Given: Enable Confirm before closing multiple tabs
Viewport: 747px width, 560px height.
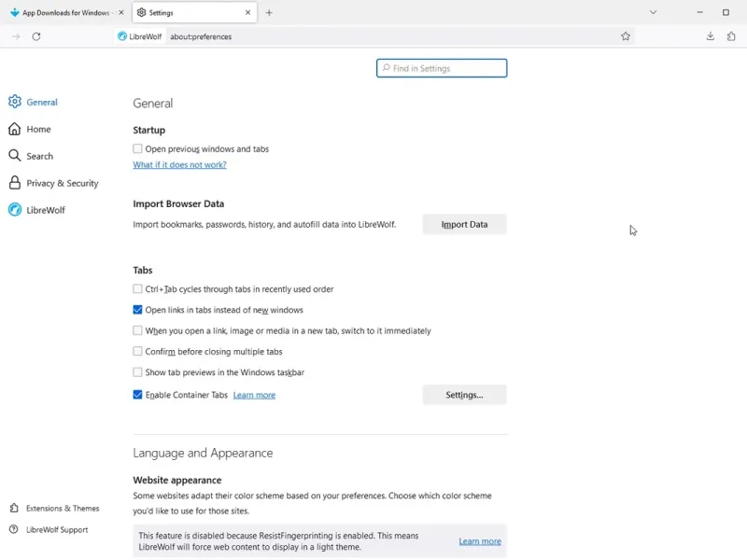Looking at the screenshot, I should (x=138, y=352).
